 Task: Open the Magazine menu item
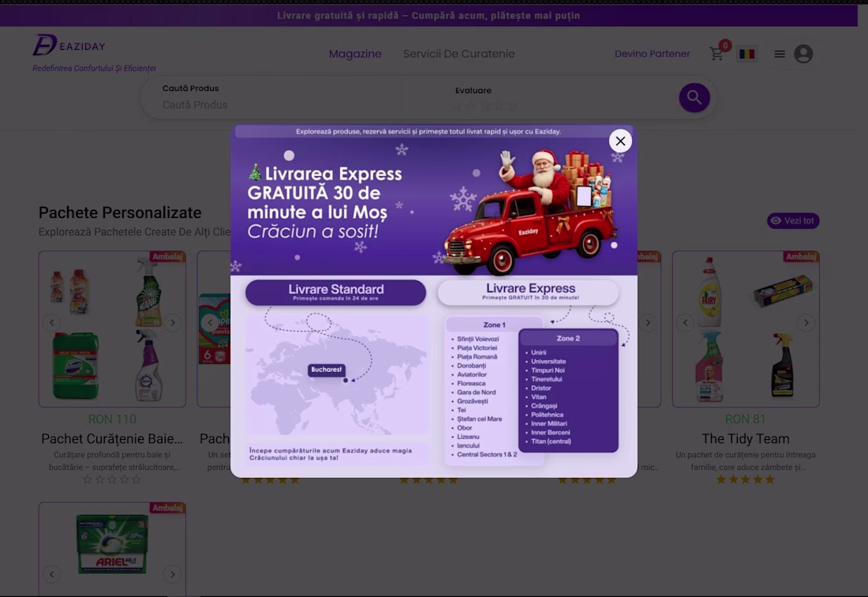pos(355,54)
